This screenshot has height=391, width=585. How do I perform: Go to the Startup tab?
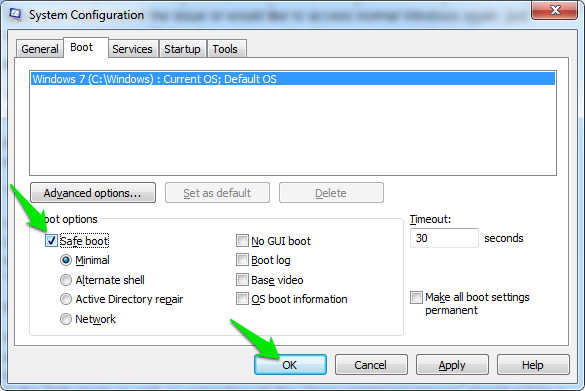(182, 49)
